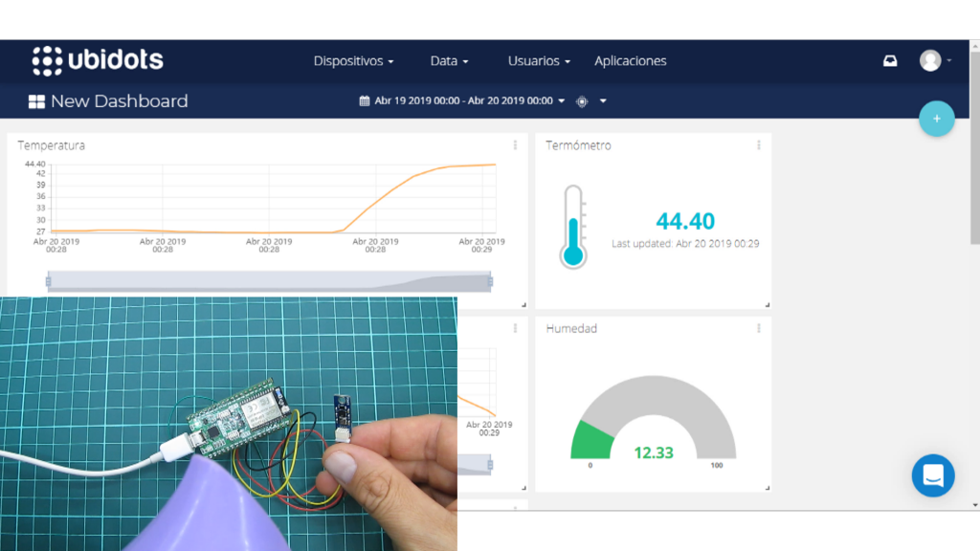
Task: Click the dashboard grid icon
Action: [36, 101]
